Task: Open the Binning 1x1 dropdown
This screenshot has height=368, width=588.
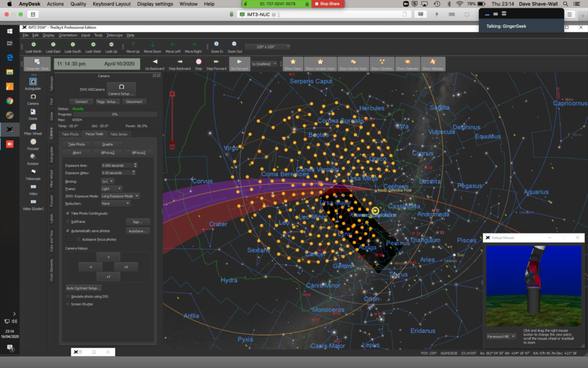Action: coord(107,181)
